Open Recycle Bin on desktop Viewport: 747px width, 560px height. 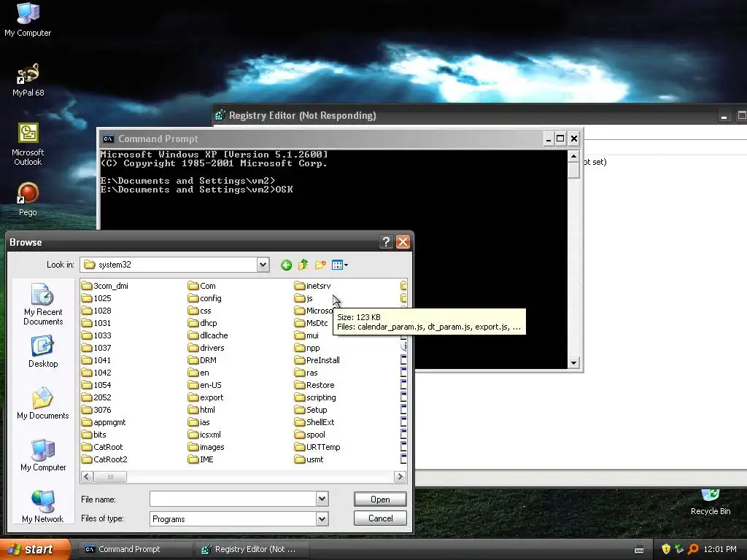click(711, 503)
